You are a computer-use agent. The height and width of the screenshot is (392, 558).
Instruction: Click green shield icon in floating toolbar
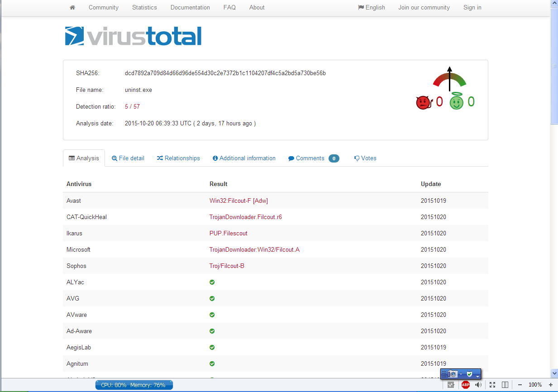[x=470, y=374]
